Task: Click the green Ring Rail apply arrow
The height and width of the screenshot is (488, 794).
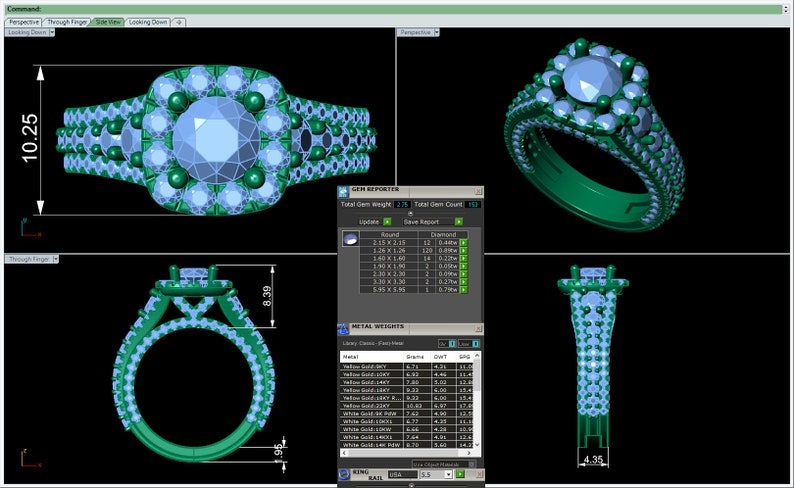Action: [x=460, y=474]
